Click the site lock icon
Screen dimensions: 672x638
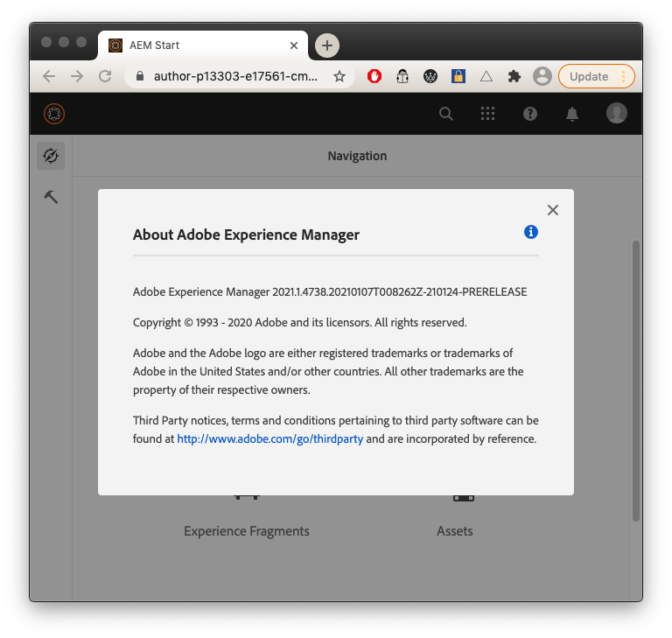click(x=140, y=76)
